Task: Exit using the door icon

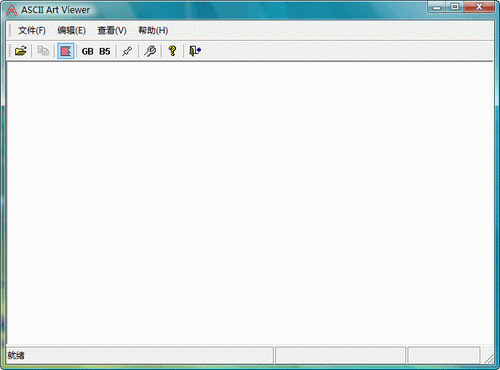Action: click(x=195, y=51)
